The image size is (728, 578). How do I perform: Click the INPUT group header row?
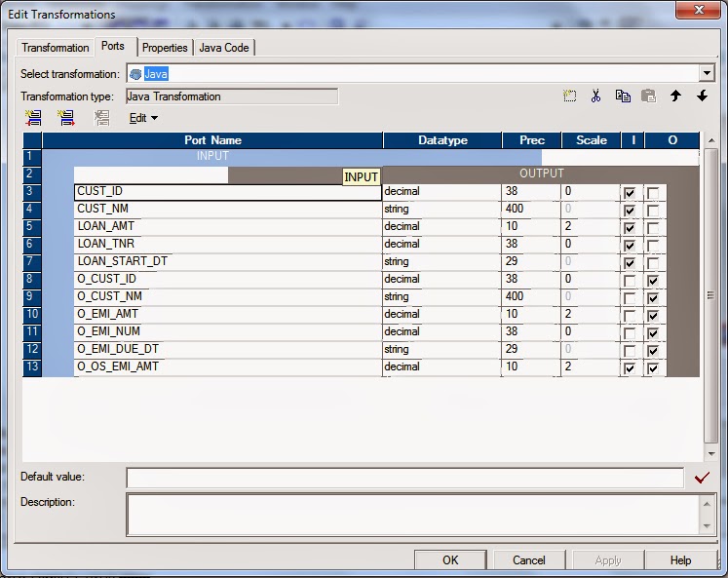point(291,156)
